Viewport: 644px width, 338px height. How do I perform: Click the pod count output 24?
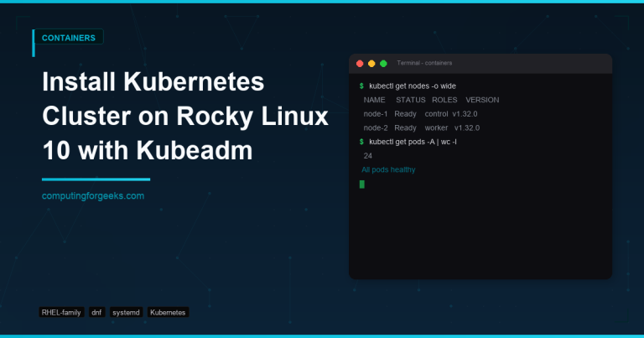(x=368, y=156)
